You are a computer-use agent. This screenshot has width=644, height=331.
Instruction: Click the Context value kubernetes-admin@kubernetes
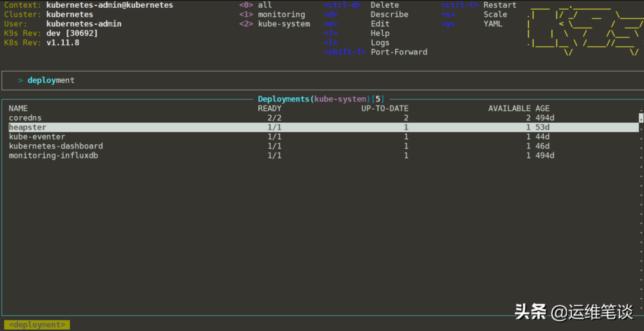110,5
